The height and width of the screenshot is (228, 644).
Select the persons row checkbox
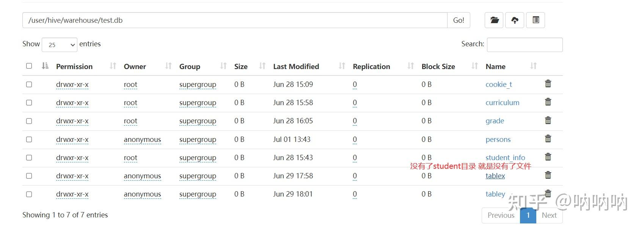tap(29, 139)
